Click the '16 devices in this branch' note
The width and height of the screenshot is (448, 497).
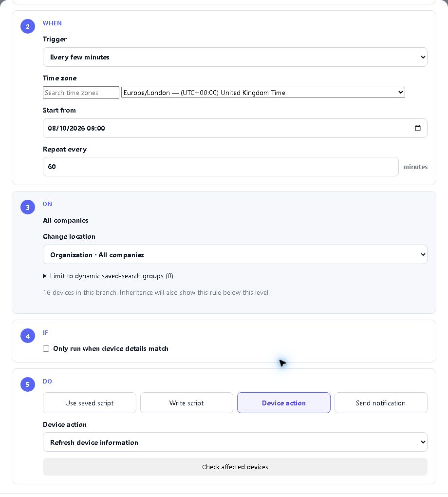click(x=156, y=292)
